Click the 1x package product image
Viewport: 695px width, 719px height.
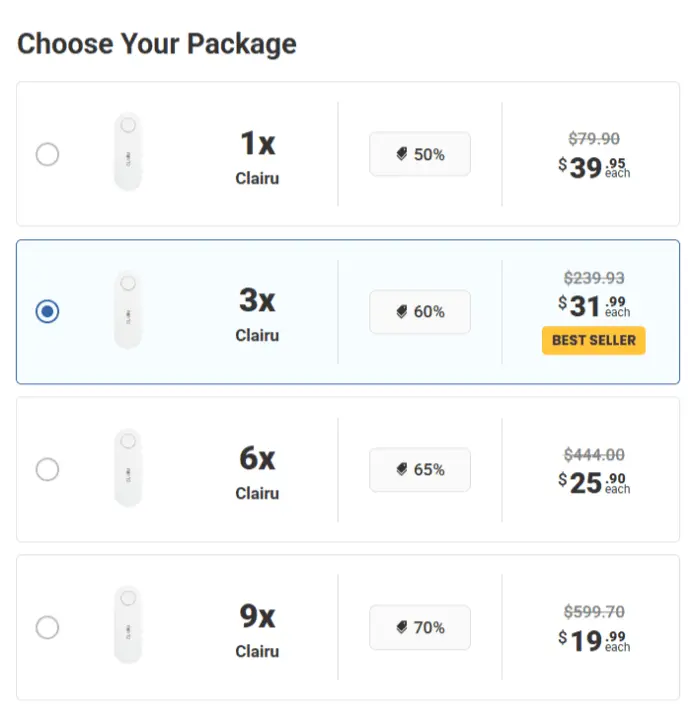pyautogui.click(x=128, y=153)
